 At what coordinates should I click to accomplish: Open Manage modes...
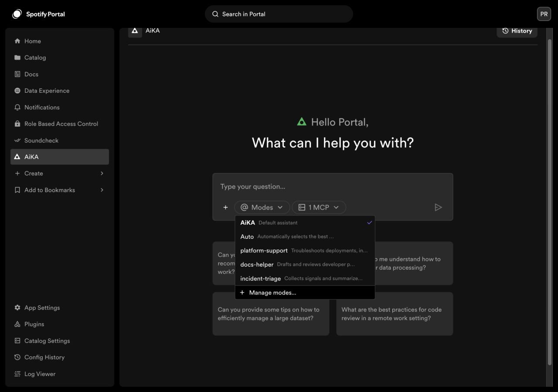(x=305, y=293)
